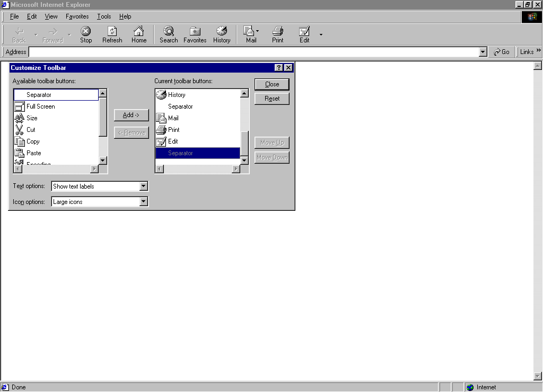This screenshot has width=543, height=392.
Task: Click the Close button in dialog
Action: tap(272, 84)
